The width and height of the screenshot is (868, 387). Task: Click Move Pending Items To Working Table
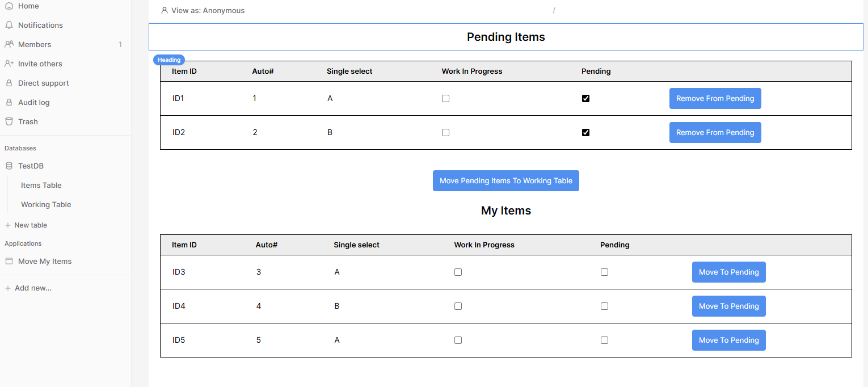[505, 180]
